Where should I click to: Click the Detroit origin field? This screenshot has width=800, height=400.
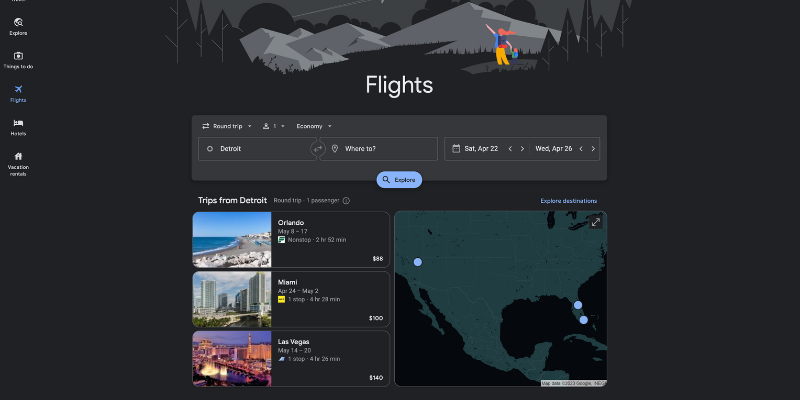255,149
